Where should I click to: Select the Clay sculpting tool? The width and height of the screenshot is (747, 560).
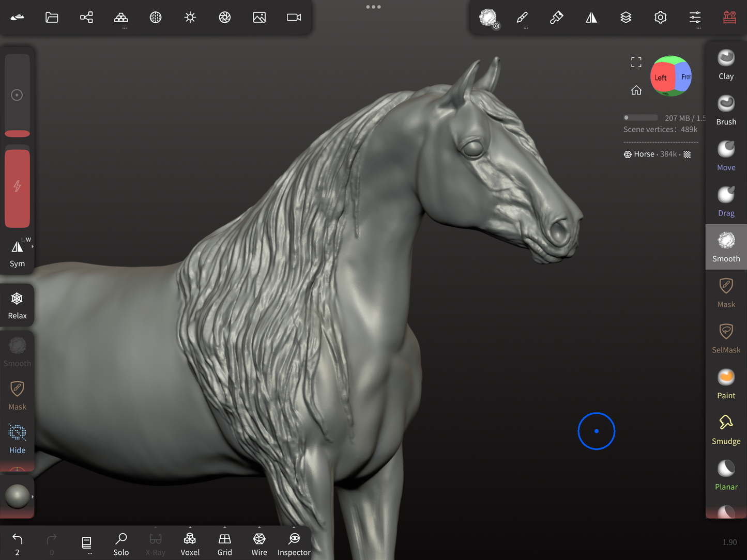[726, 65]
